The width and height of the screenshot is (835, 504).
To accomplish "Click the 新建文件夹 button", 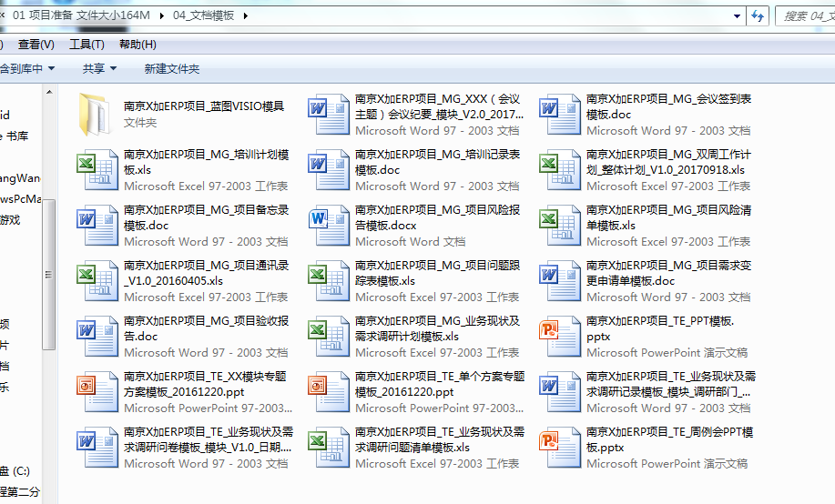I will [x=171, y=68].
